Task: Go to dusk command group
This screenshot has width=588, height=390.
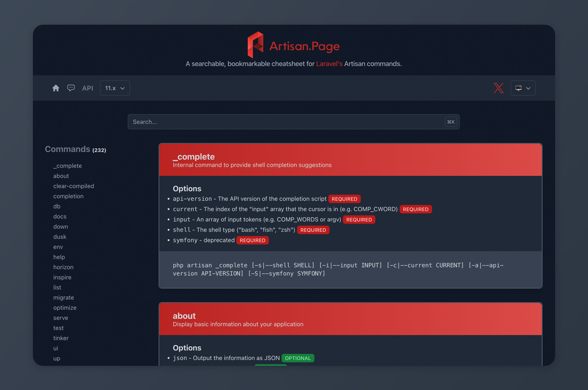Action: point(60,237)
